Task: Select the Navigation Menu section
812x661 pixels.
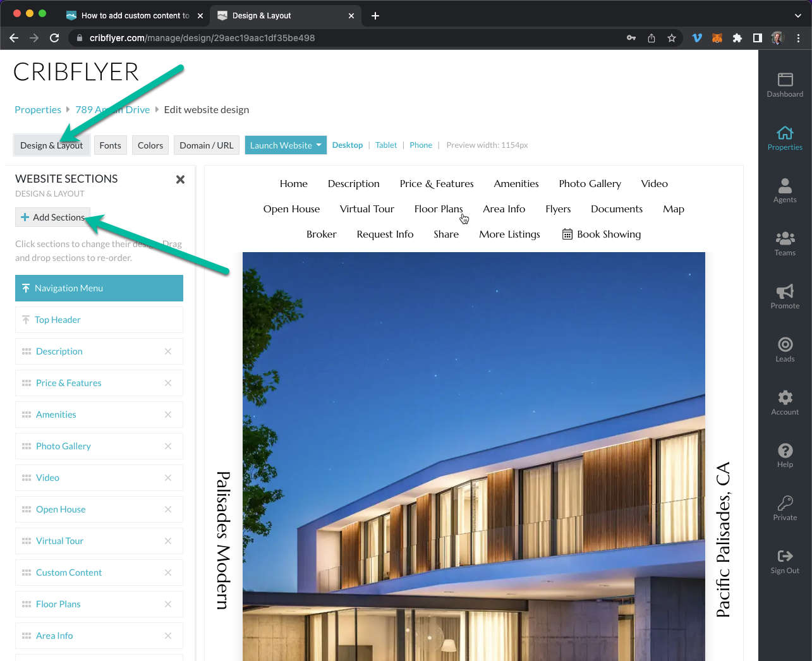Action: tap(99, 288)
